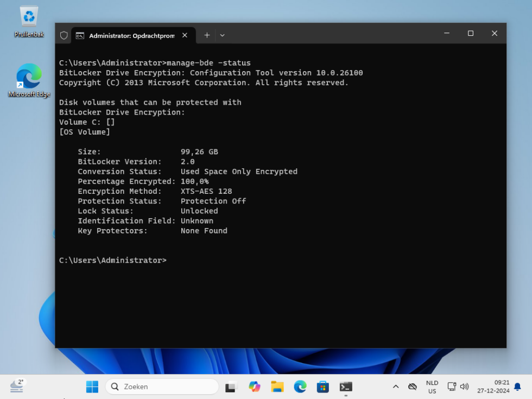This screenshot has height=399, width=532.
Task: Open the Microsoft Edge desktop shortcut
Action: 29,76
